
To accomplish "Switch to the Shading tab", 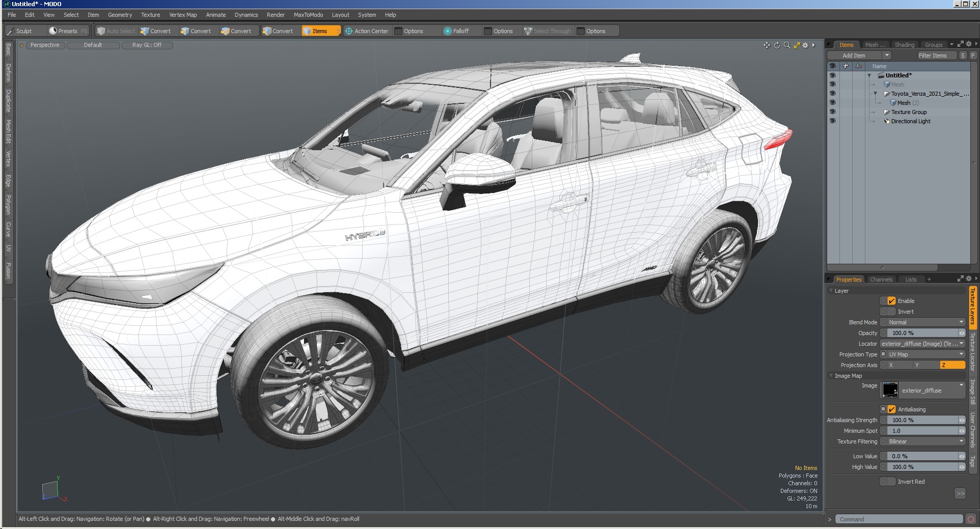I will (x=905, y=45).
